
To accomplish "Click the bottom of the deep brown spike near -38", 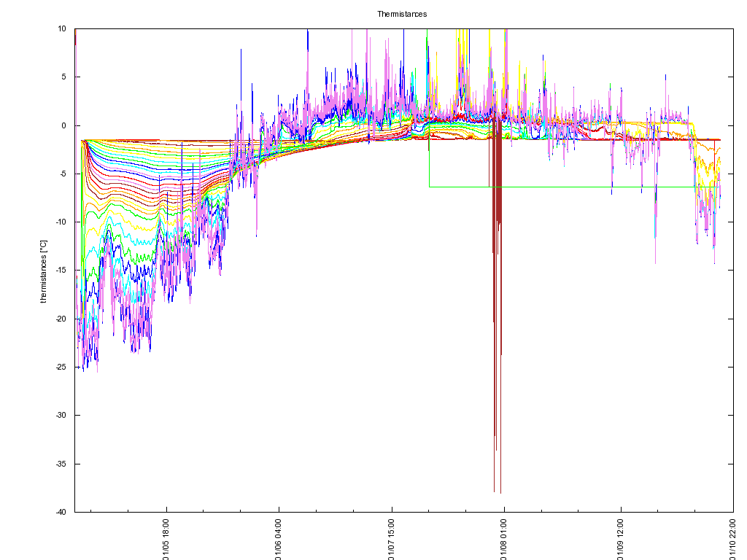I will (x=500, y=492).
